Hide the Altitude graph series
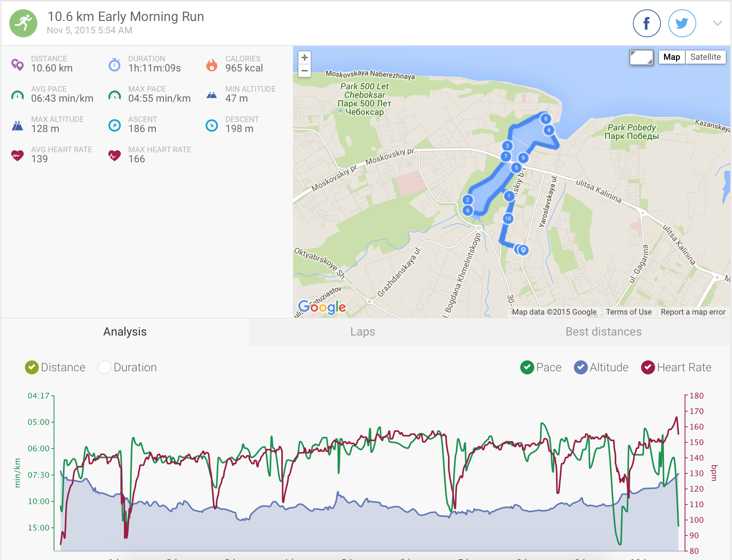Image resolution: width=732 pixels, height=560 pixels. tap(580, 367)
